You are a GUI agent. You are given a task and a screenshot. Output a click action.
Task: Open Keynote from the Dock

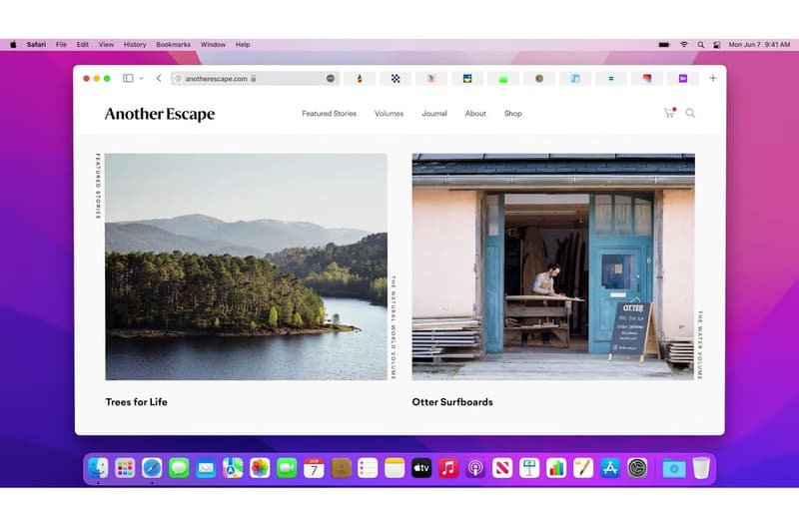[x=529, y=468]
